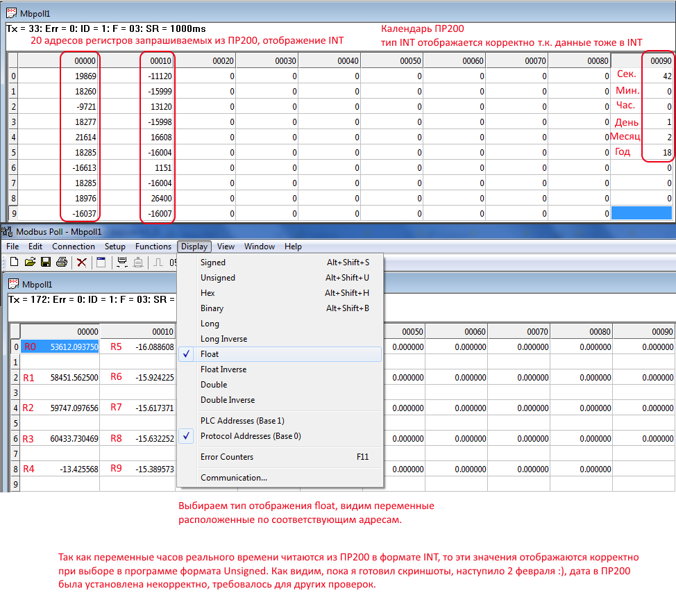
Task: Open the Edit menu
Action: point(35,247)
